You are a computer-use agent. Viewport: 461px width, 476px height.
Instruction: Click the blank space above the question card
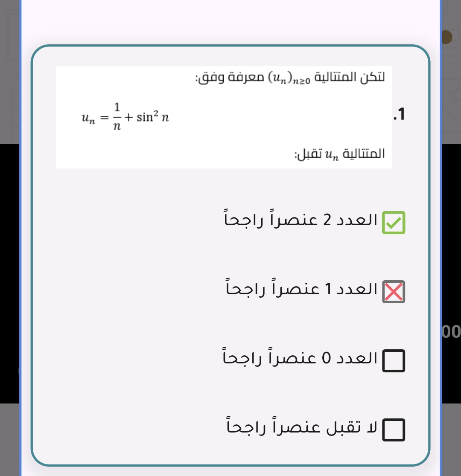click(x=230, y=21)
